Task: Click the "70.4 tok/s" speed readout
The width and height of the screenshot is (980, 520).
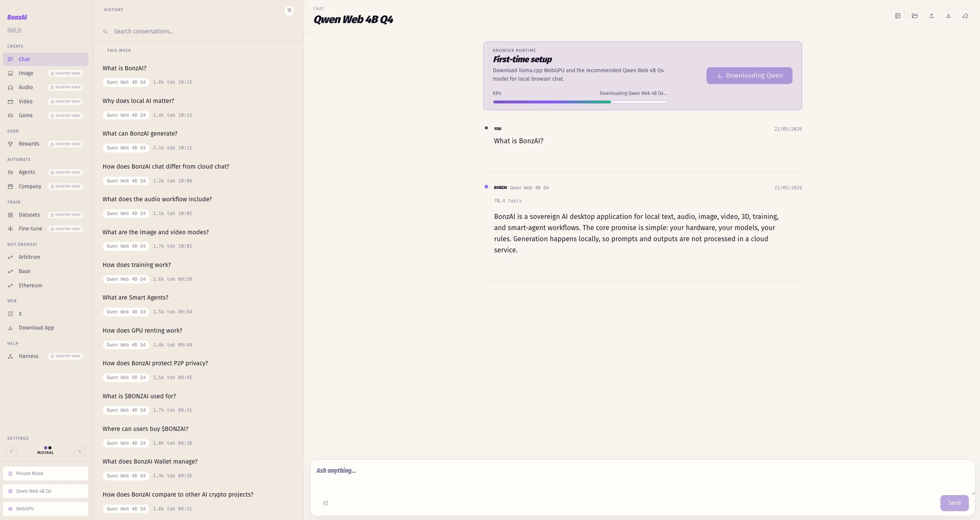Action: tap(508, 201)
